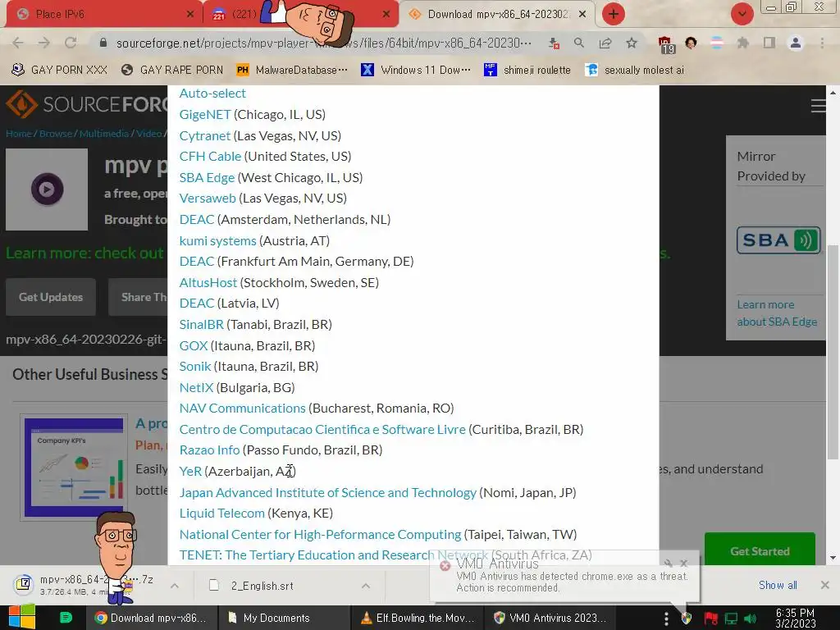Select the NAV Communications mirror
840x630 pixels.
tap(242, 409)
